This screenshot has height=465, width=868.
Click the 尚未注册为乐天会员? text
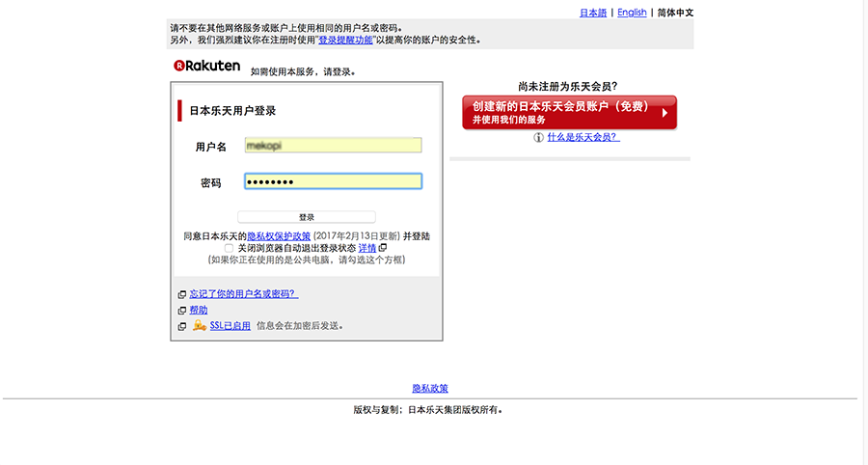pos(567,87)
